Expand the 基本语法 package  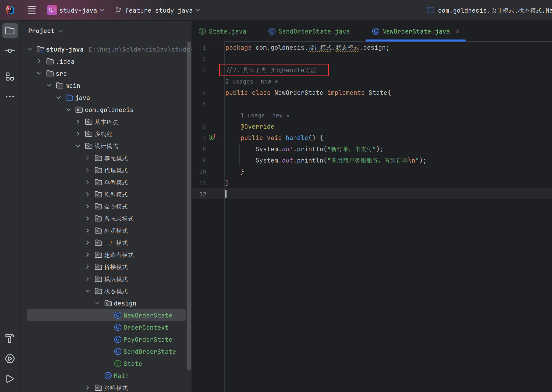[78, 122]
